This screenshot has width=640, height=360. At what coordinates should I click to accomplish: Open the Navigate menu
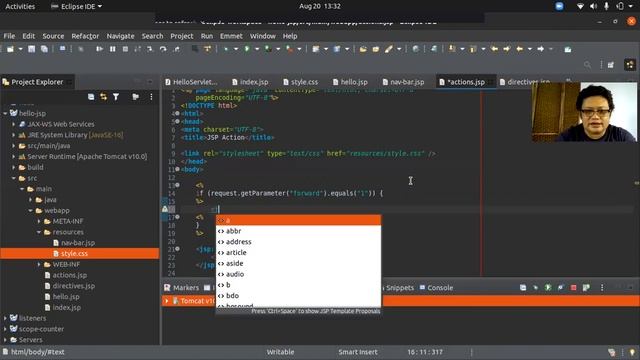click(120, 36)
